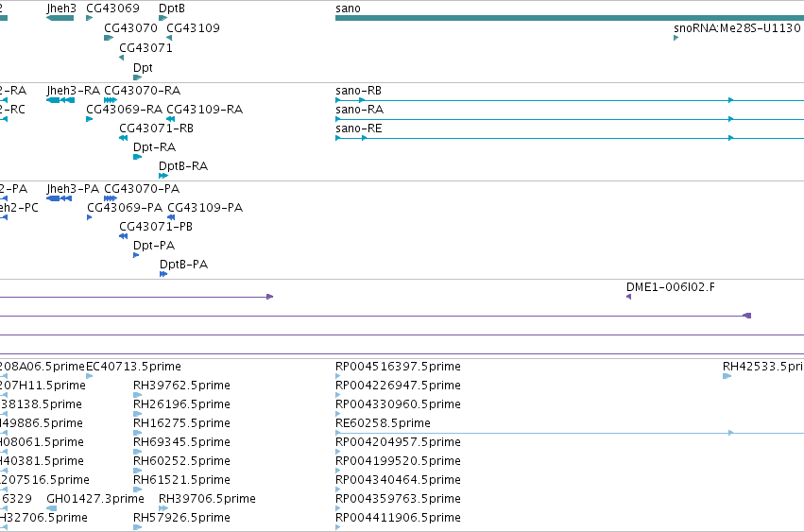Click the RH61521.5prime EST

137,489
